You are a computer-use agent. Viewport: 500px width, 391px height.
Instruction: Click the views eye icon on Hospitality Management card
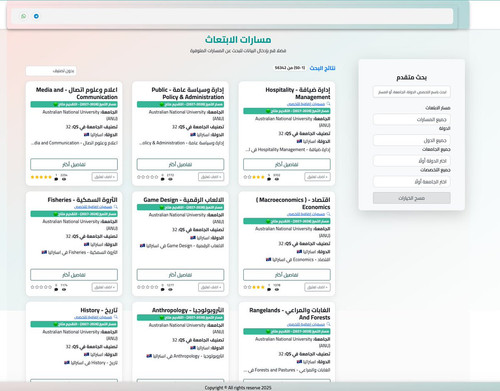pos(277,179)
